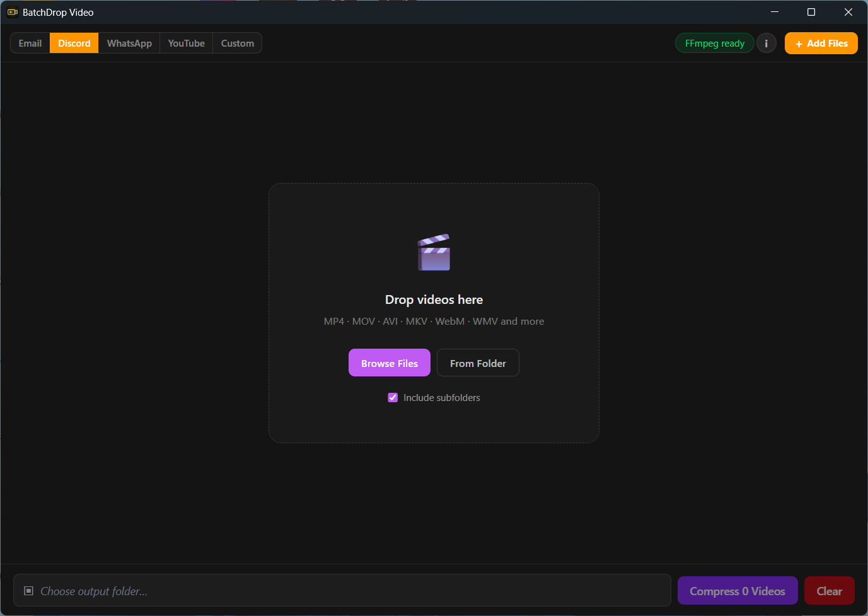Image resolution: width=868 pixels, height=616 pixels.
Task: Click the Choose output folder field
Action: (342, 591)
